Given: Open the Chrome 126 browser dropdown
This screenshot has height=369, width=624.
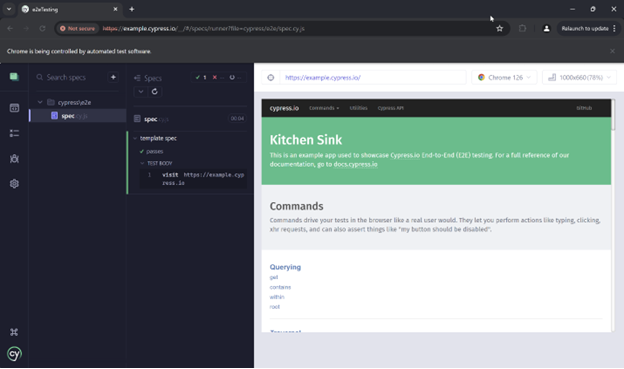Looking at the screenshot, I should point(504,78).
